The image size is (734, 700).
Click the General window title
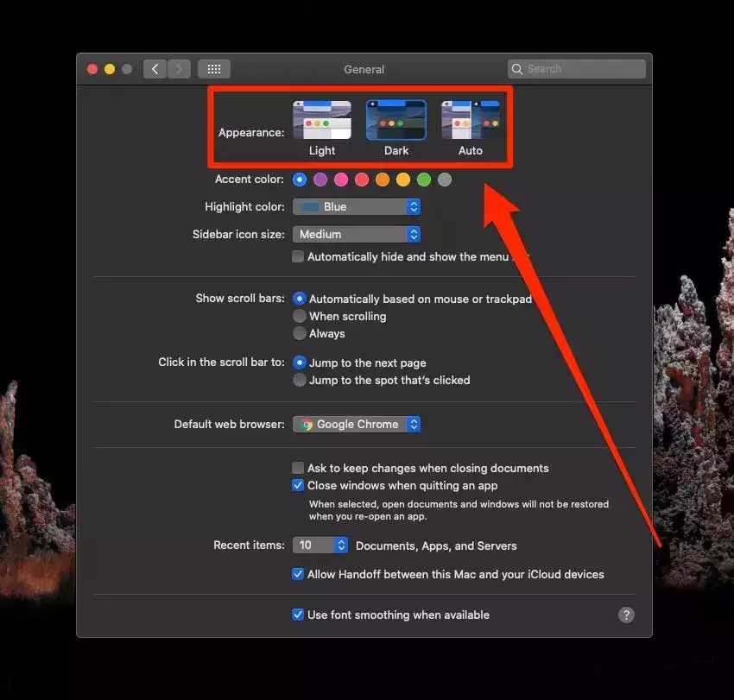pyautogui.click(x=364, y=69)
